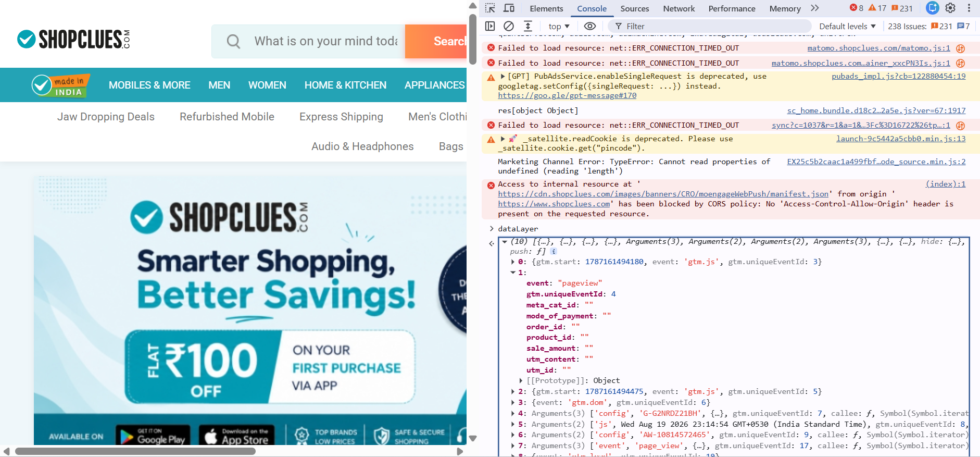
Task: Open DevTools settings gear
Action: [950, 8]
